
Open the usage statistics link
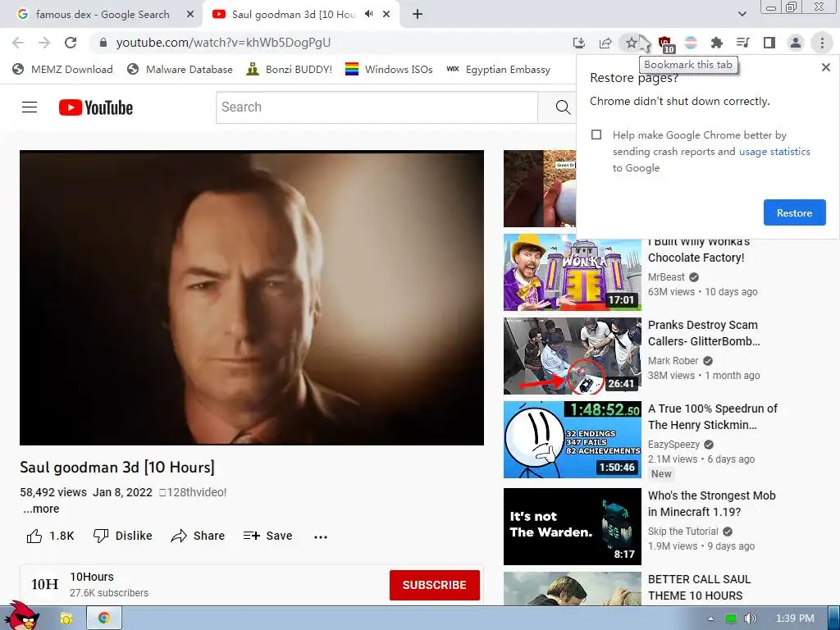tap(774, 152)
